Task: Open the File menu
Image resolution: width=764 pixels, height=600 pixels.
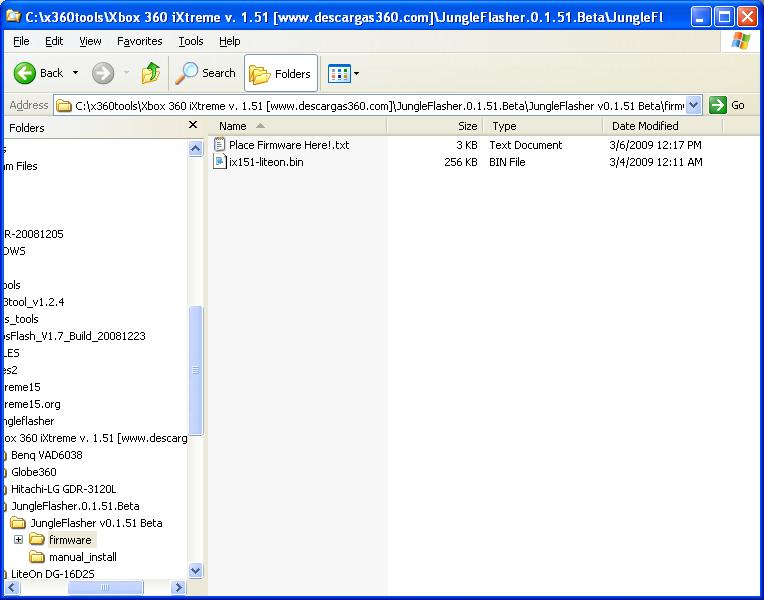Action: tap(21, 41)
